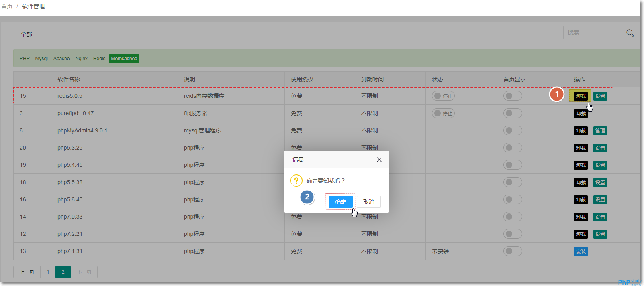Viewport: 644px width, 286px height.
Task: Filter by Memcached category
Action: point(124,59)
